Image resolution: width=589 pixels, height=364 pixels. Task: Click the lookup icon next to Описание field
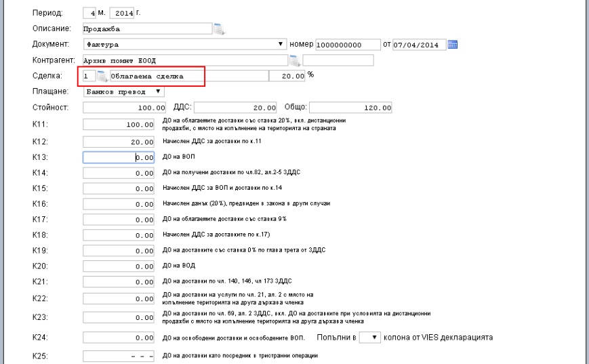pos(218,28)
